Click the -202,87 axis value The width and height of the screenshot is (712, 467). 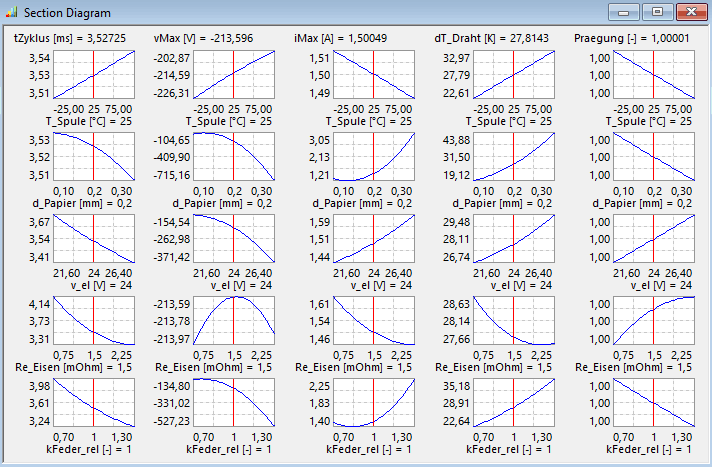pos(172,58)
